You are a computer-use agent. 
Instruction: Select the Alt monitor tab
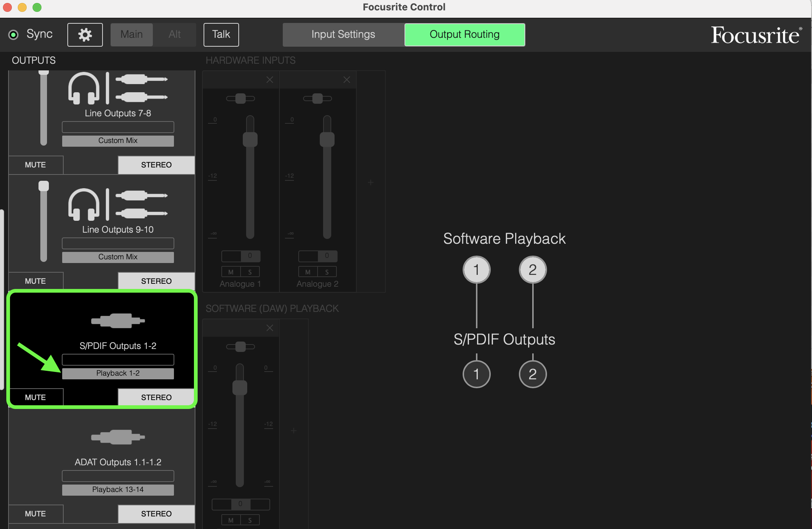(x=175, y=34)
